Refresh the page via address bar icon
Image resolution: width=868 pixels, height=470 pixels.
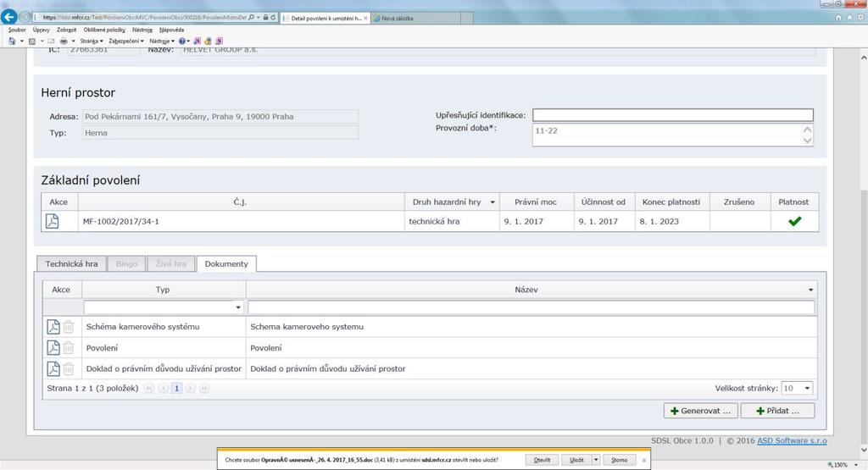273,18
